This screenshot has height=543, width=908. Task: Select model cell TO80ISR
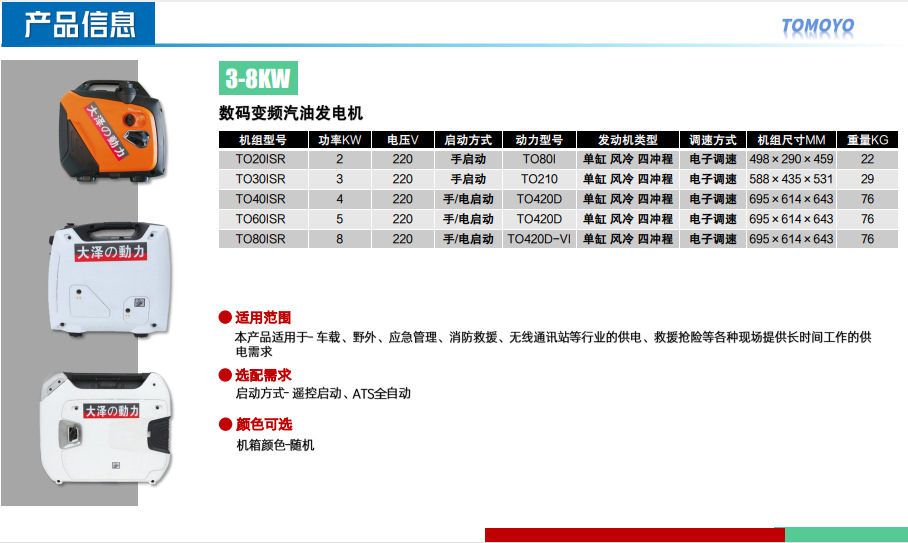coord(261,239)
